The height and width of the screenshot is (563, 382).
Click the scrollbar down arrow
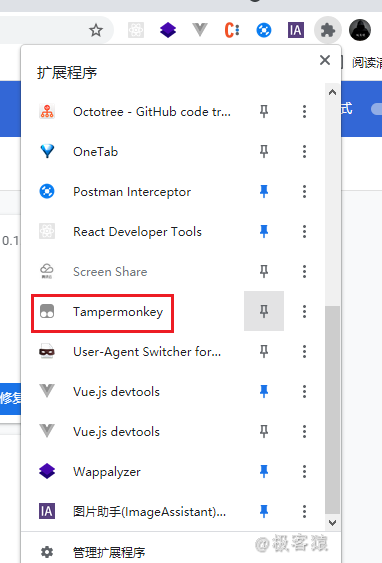(332, 523)
